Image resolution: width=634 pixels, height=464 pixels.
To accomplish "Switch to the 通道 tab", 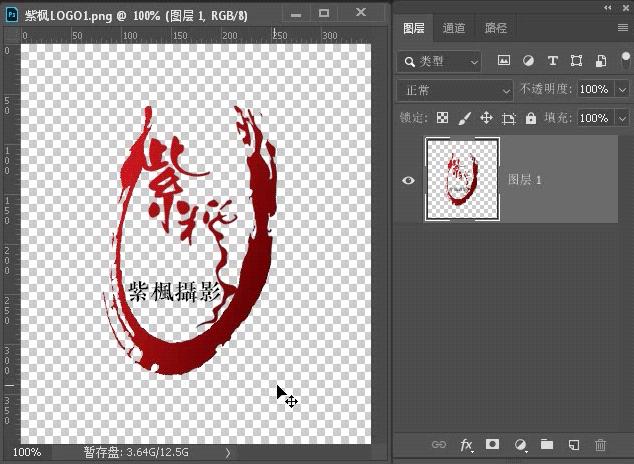I will (454, 28).
